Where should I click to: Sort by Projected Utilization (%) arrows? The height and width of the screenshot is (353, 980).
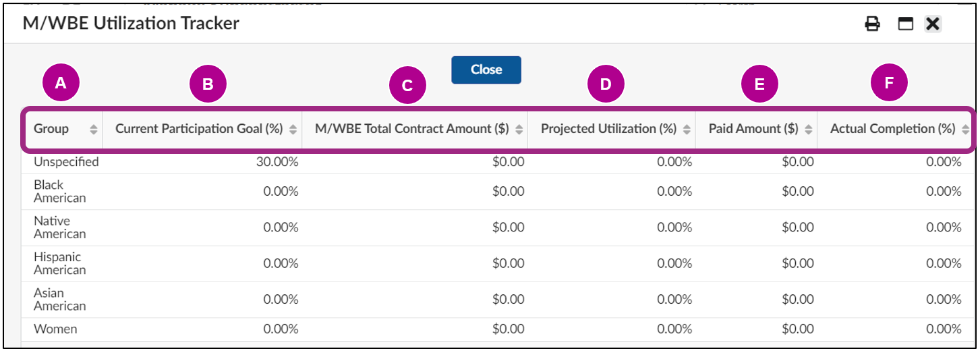point(687,129)
